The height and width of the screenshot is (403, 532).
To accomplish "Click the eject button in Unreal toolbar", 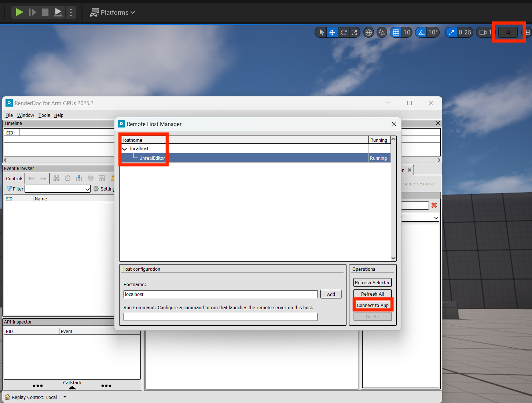I will coord(58,12).
